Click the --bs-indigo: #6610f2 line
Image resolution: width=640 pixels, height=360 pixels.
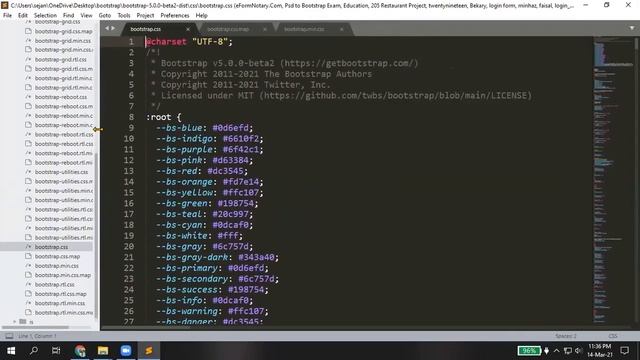click(210, 139)
